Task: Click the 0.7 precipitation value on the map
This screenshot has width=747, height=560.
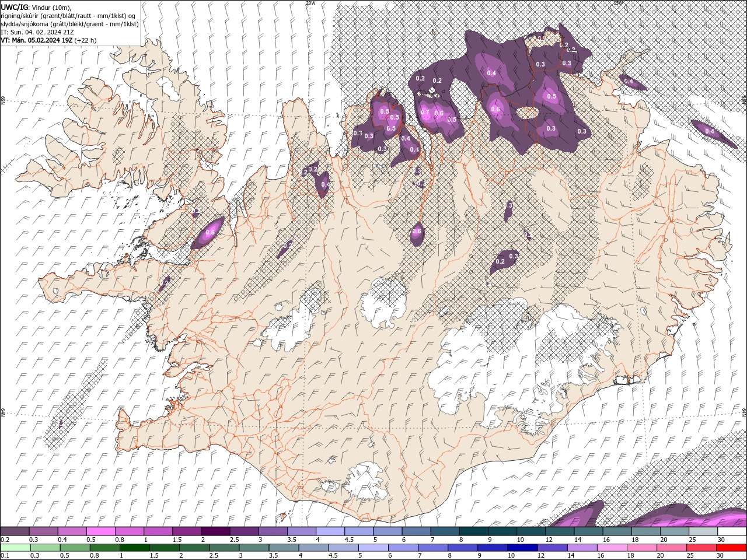Action: pos(425,113)
